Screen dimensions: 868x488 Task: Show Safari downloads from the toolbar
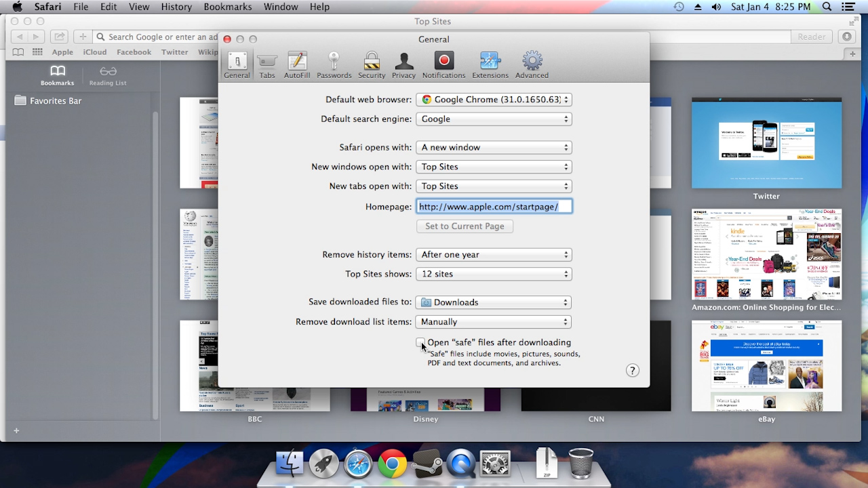click(x=846, y=37)
